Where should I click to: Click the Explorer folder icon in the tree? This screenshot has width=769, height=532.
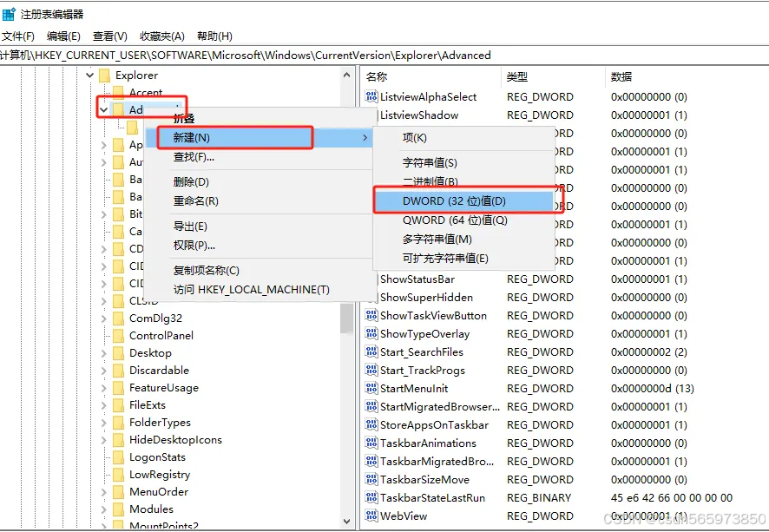104,76
